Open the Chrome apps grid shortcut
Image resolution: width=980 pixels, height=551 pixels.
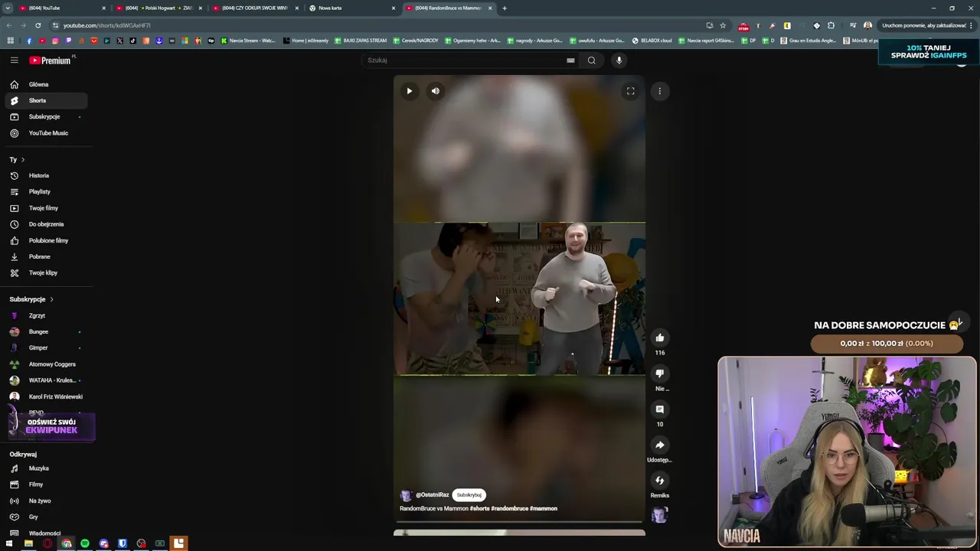point(10,41)
